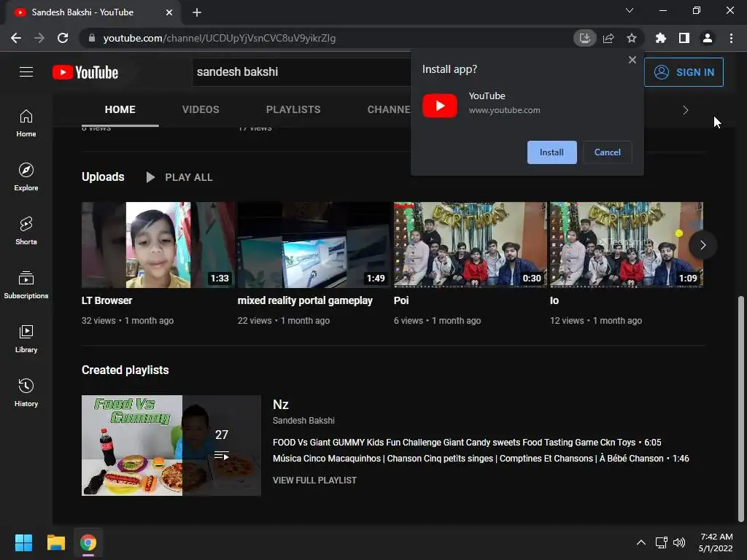Open mixed reality portal gameplay thumbnail
Viewport: 747px width, 560px height.
[x=314, y=245]
